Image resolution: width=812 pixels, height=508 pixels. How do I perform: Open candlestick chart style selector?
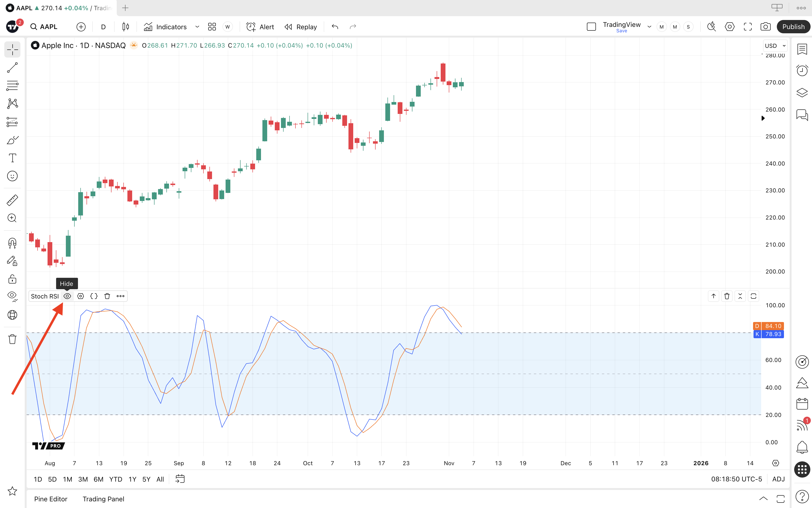[126, 27]
